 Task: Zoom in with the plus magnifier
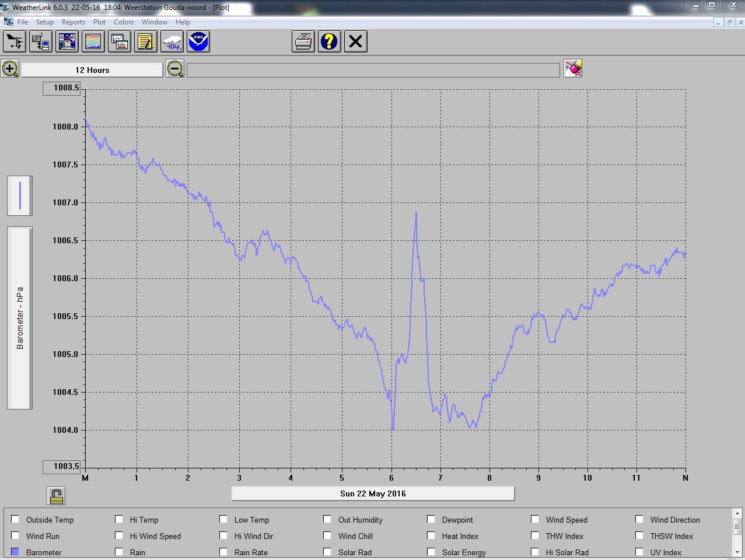[x=10, y=69]
